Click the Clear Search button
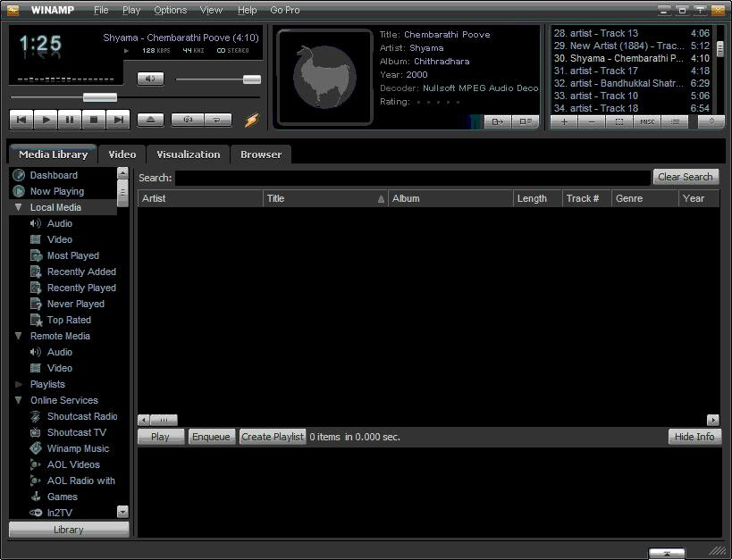The width and height of the screenshot is (732, 560). (686, 177)
